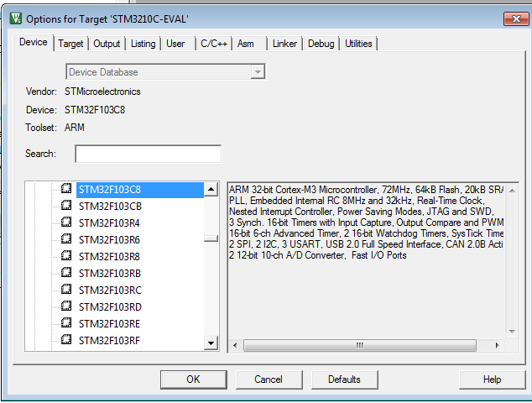Screen dimensions: 532x403
Task: Open the Output tab
Action: tap(107, 44)
